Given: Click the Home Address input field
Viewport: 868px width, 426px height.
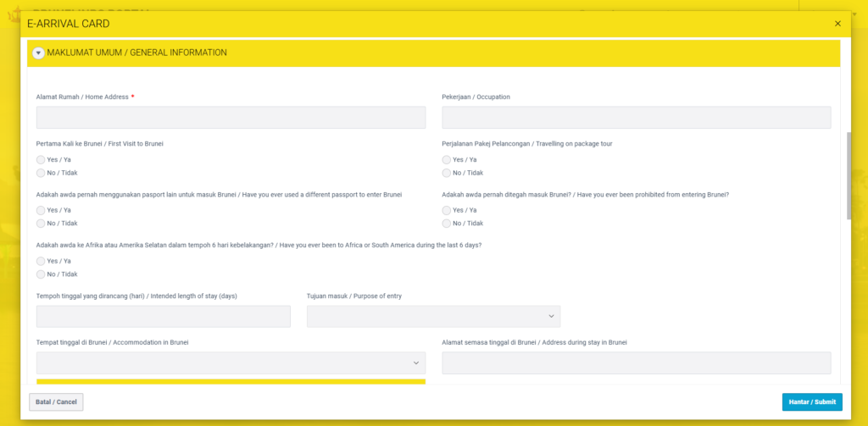Looking at the screenshot, I should [231, 118].
